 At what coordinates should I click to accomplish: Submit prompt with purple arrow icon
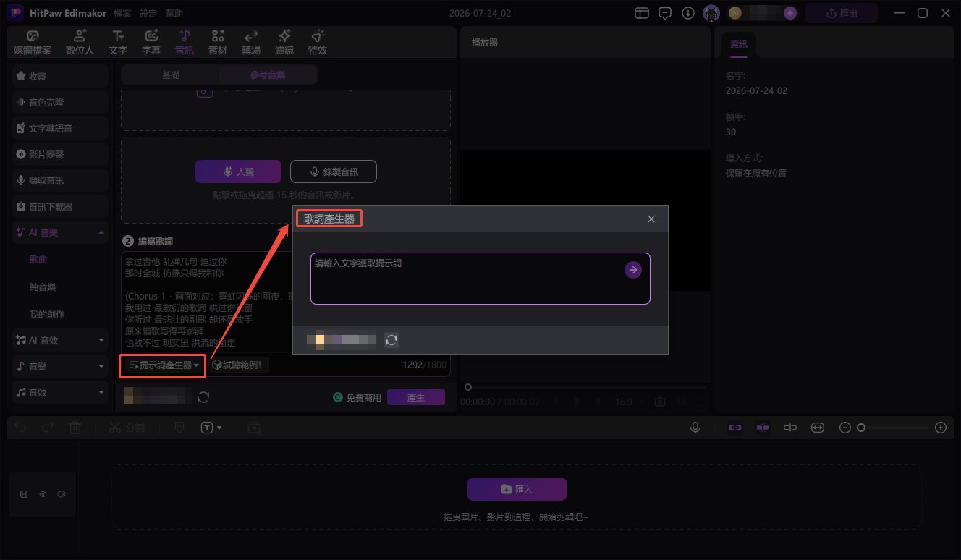633,270
